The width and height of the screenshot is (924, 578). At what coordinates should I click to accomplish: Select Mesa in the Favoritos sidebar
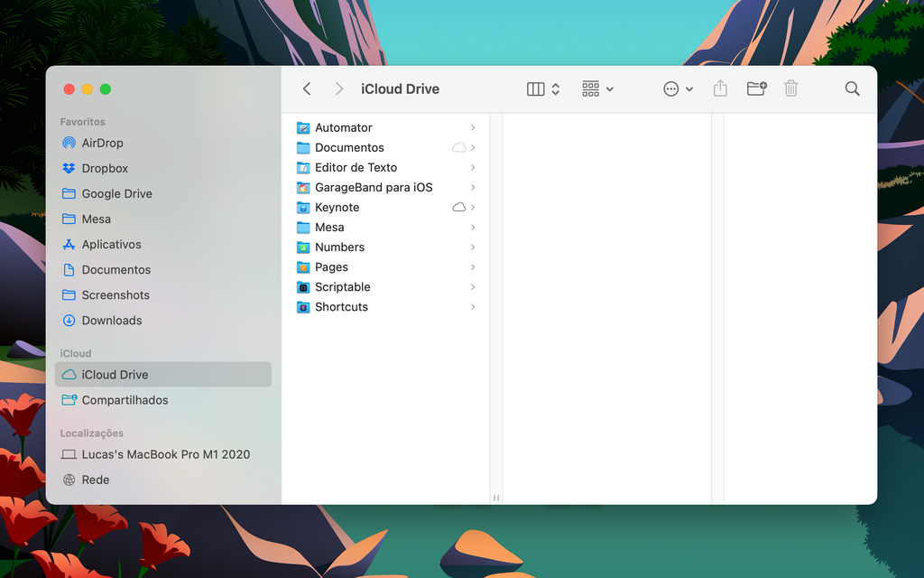pos(162,219)
